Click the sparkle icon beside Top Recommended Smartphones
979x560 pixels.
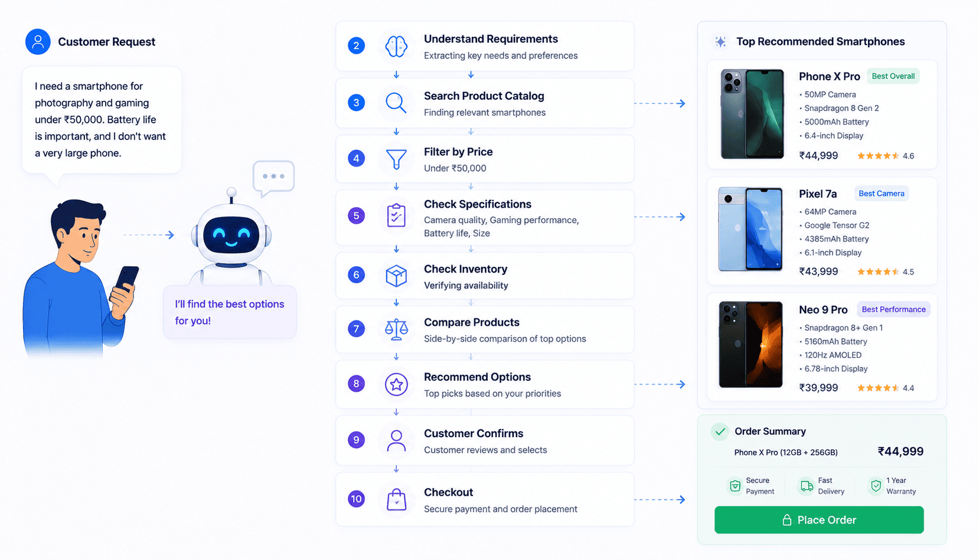point(720,41)
